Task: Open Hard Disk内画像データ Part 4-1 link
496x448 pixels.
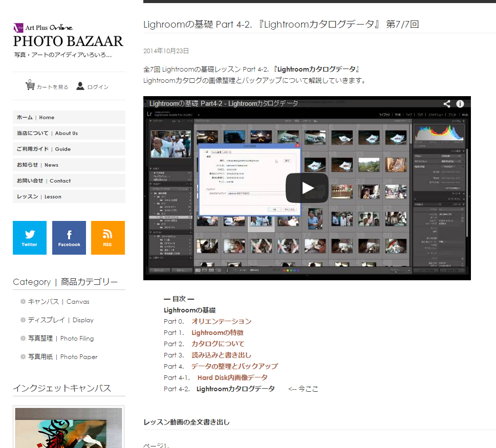Action: [x=232, y=377]
